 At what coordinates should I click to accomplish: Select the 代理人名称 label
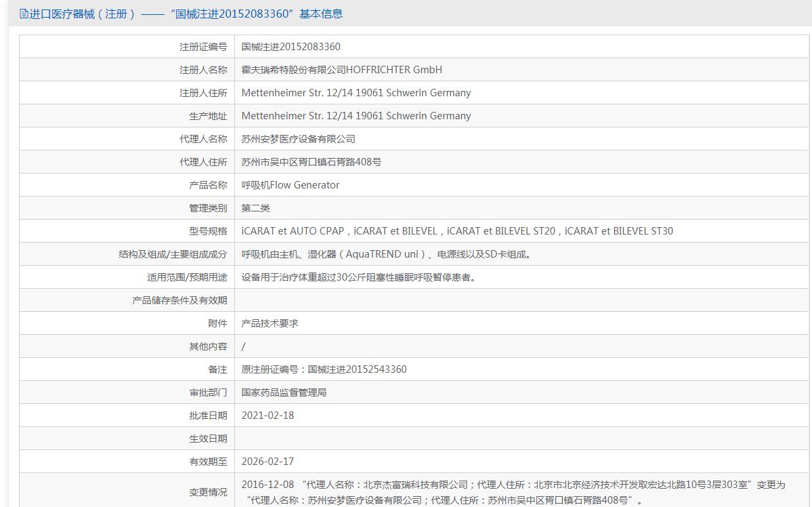[203, 139]
